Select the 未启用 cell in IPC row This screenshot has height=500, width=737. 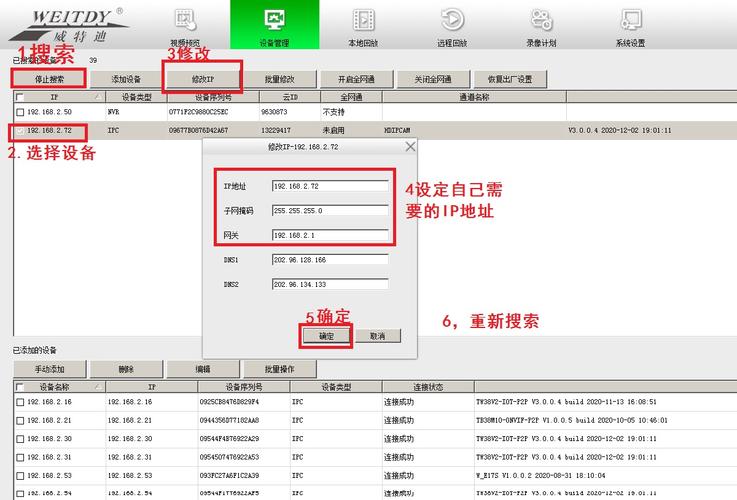[333, 131]
